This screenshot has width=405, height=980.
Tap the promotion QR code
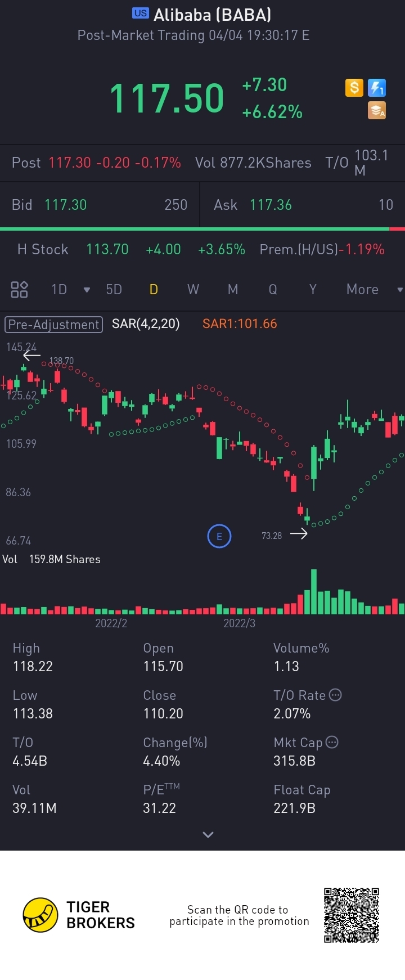pyautogui.click(x=352, y=915)
